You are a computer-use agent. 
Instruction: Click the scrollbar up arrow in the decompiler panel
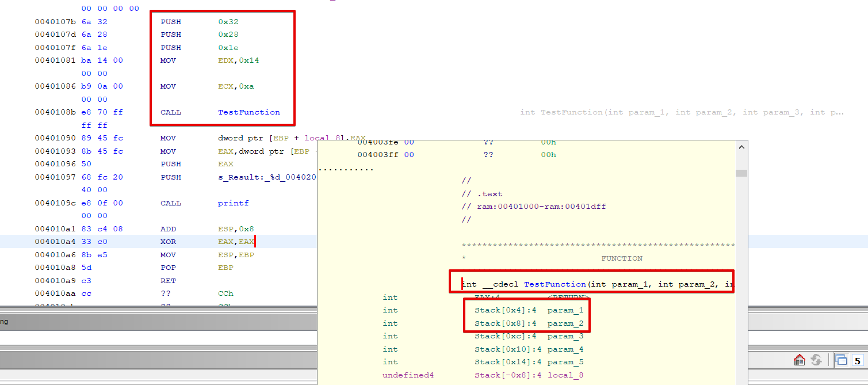tap(741, 146)
